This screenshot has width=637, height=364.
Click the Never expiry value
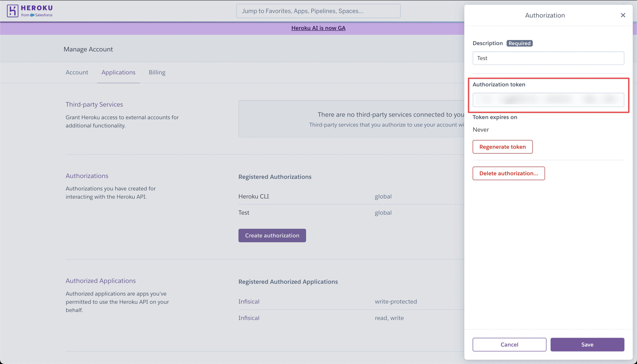pyautogui.click(x=480, y=130)
